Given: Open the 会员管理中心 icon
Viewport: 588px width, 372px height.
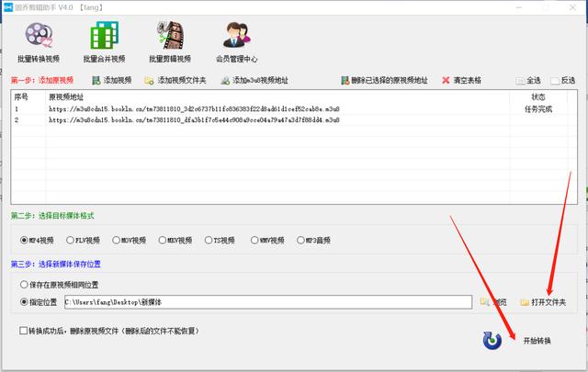Looking at the screenshot, I should 237,42.
